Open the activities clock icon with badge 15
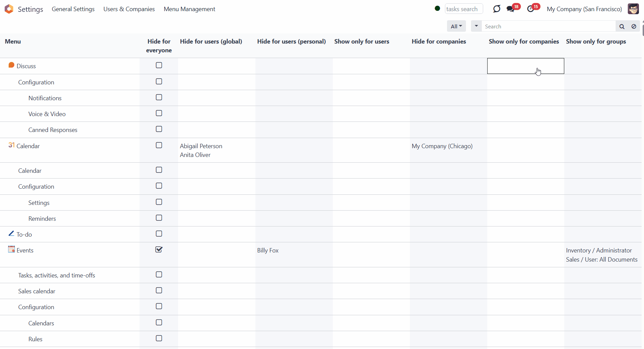Image resolution: width=644 pixels, height=349 pixels. tap(531, 9)
